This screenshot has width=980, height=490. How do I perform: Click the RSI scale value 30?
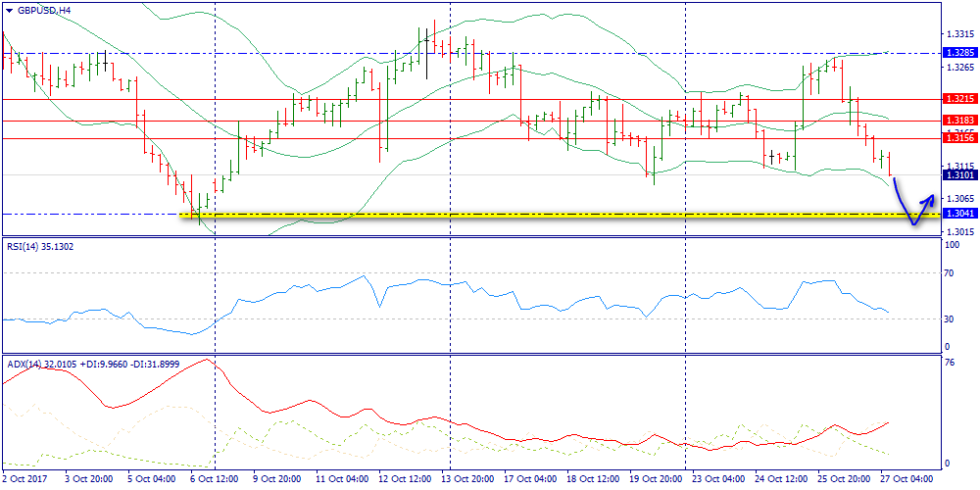949,318
